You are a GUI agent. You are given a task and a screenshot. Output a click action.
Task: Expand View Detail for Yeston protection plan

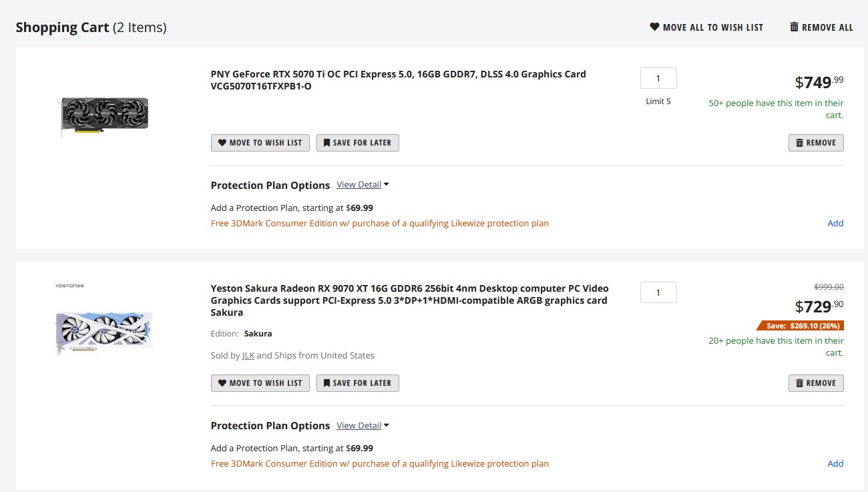pyautogui.click(x=363, y=426)
